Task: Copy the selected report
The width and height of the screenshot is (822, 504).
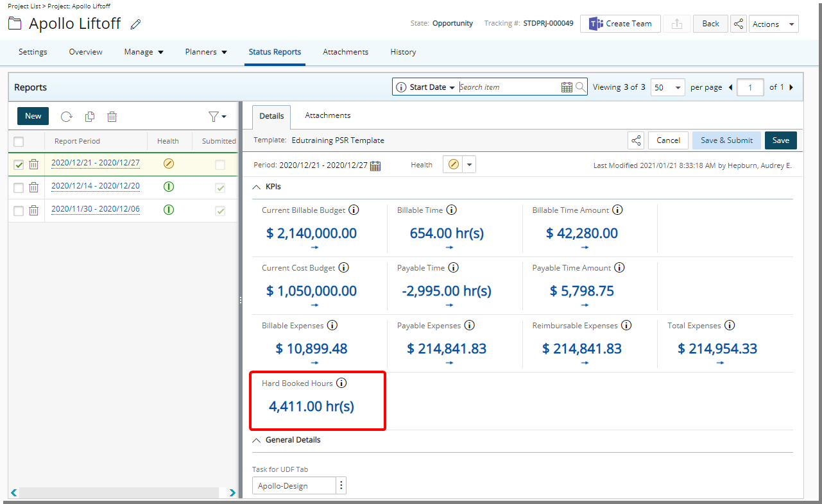Action: pyautogui.click(x=90, y=117)
